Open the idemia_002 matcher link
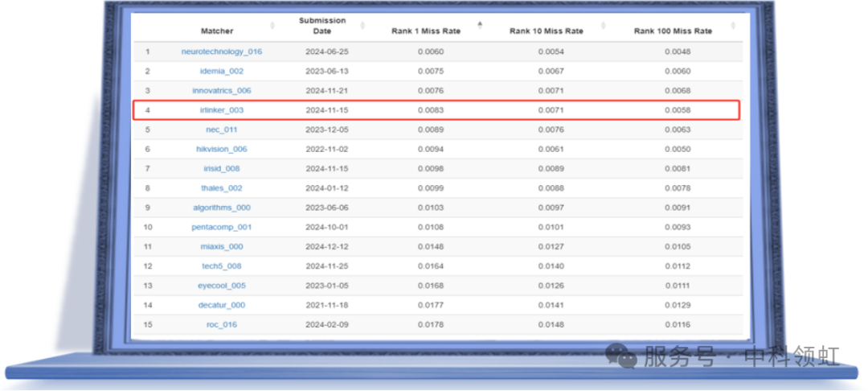 (x=222, y=71)
